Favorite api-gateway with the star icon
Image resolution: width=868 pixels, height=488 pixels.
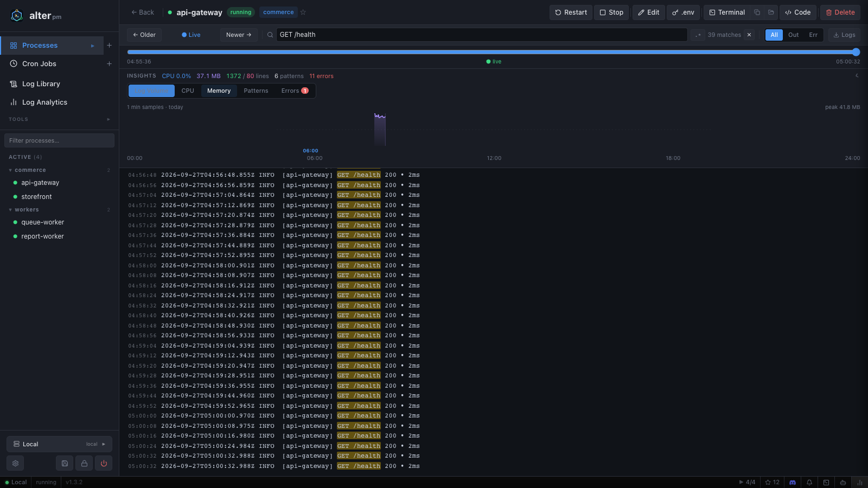pos(303,12)
